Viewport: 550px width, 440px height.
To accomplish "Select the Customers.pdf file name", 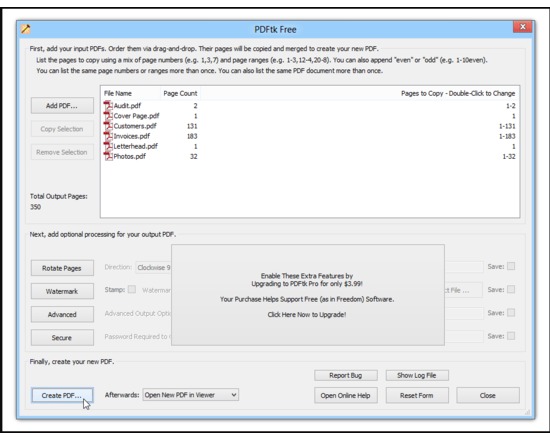I will (135, 126).
